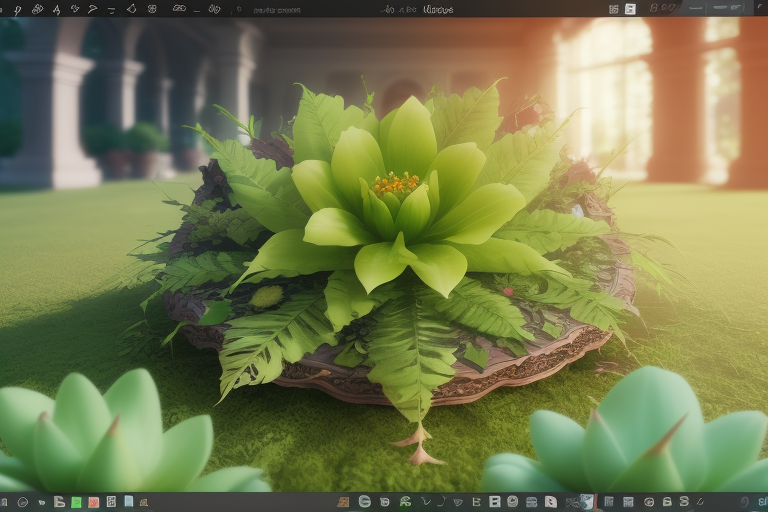The width and height of the screenshot is (768, 512).
Task: Click the orange-red square icon in bottom taskbar
Action: click(x=93, y=501)
